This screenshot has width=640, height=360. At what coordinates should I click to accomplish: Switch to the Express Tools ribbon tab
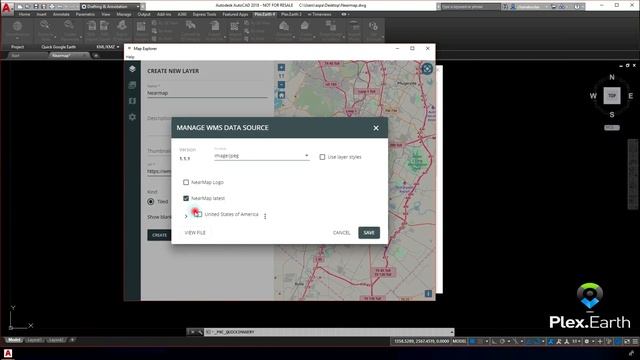(x=204, y=14)
